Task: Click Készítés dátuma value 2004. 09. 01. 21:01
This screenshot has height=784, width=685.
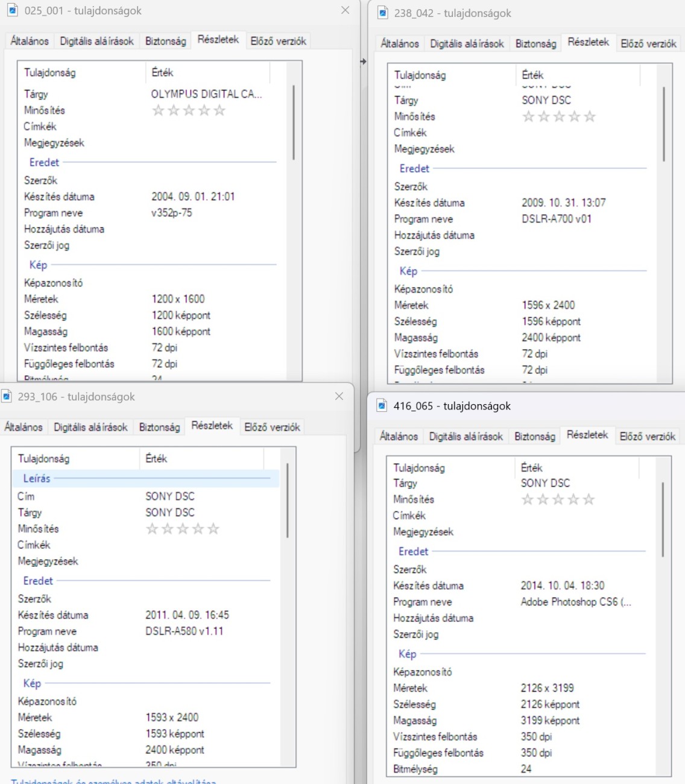Action: (193, 197)
